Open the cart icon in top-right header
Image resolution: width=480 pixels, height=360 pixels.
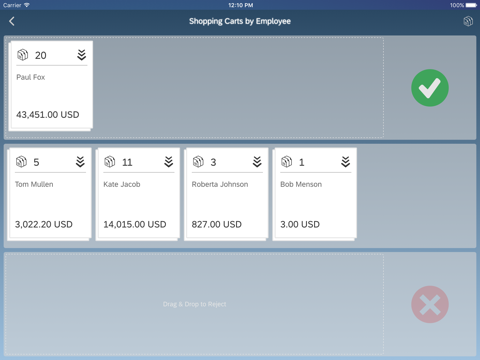point(468,21)
